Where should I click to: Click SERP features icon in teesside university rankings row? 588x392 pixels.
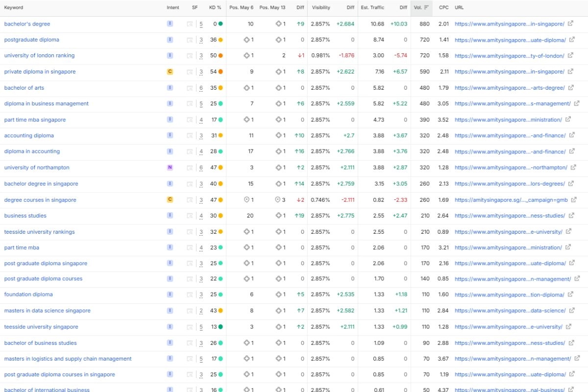pos(190,232)
